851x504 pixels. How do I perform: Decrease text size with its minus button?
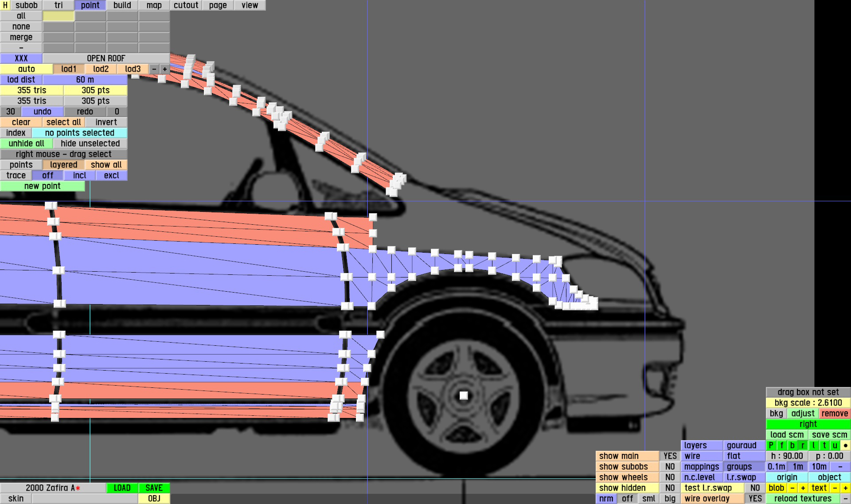(x=835, y=488)
